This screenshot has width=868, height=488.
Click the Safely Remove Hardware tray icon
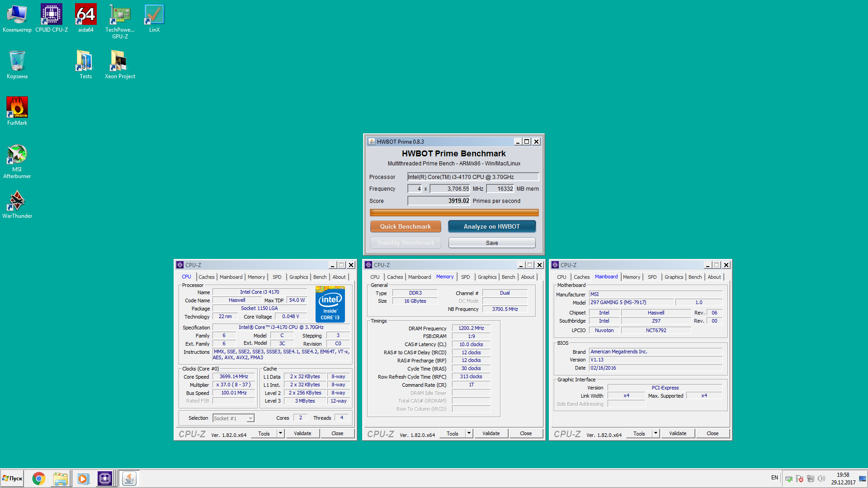pyautogui.click(x=789, y=479)
